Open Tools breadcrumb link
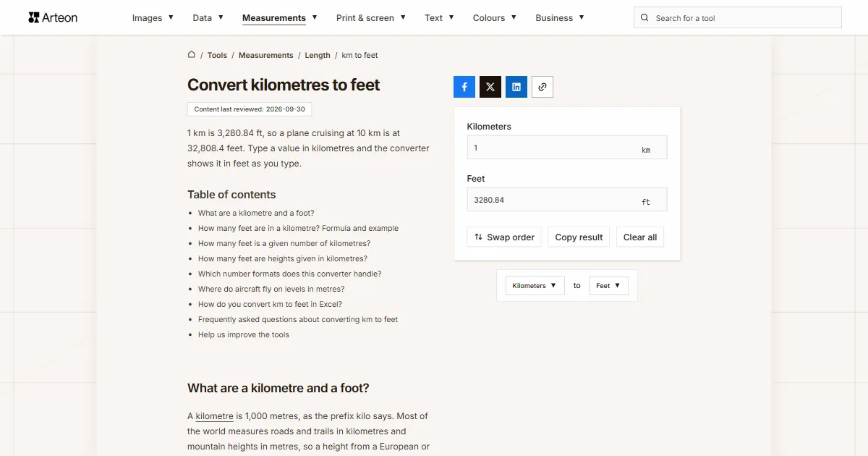Screen dimensions: 868x456 coord(217,55)
